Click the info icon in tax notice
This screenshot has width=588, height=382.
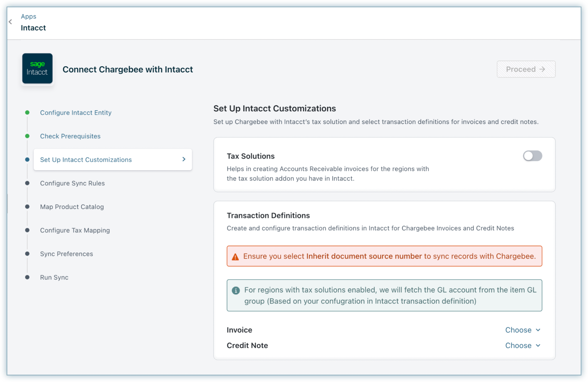tap(236, 291)
